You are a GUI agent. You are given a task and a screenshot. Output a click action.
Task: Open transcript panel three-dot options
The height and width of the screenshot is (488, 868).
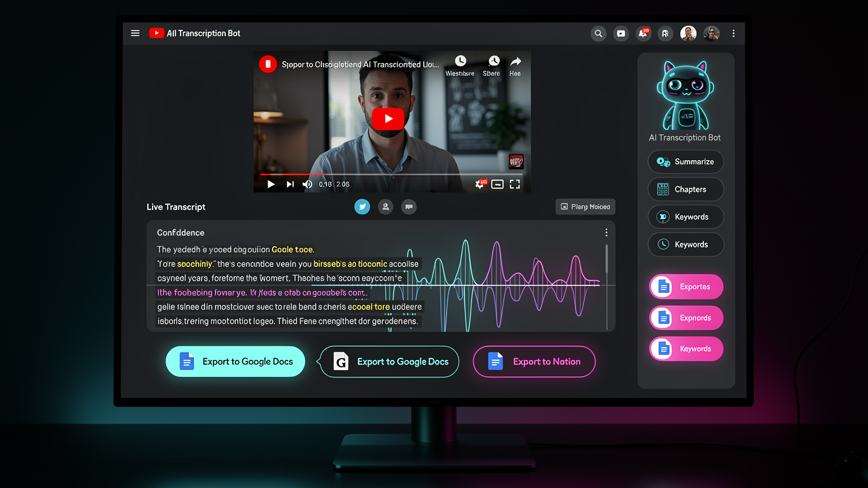pos(606,232)
